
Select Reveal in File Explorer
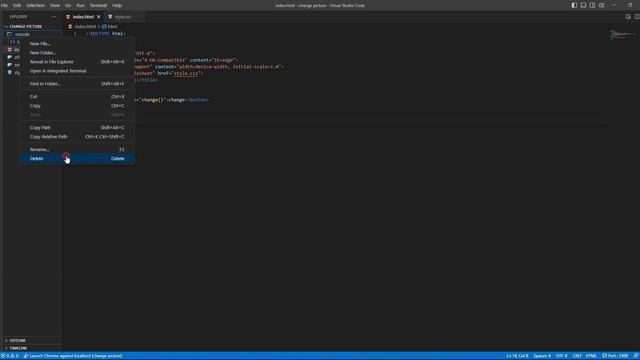pos(77,62)
